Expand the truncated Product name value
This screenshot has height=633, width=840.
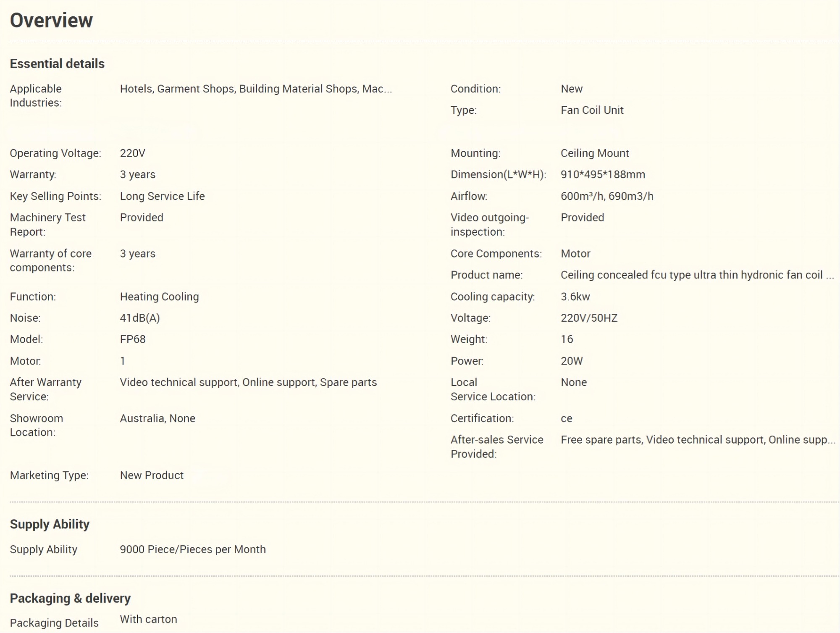pyautogui.click(x=697, y=275)
